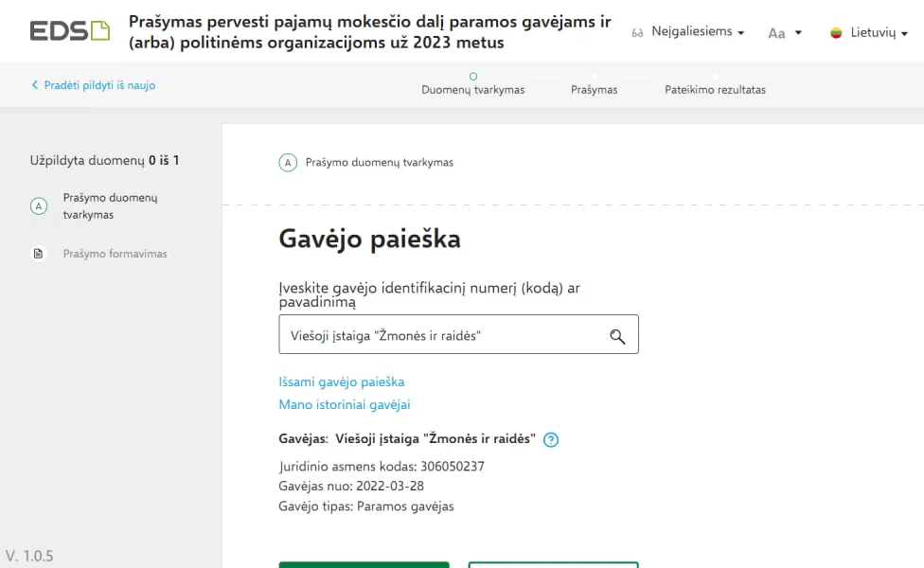Click the A icon in the breadcrumb header
Screen dimensions: 924x568
pos(288,162)
